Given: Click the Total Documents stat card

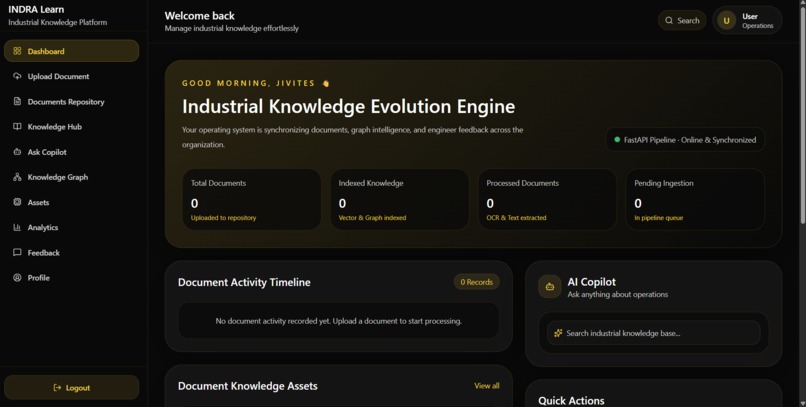Looking at the screenshot, I should pyautogui.click(x=252, y=199).
